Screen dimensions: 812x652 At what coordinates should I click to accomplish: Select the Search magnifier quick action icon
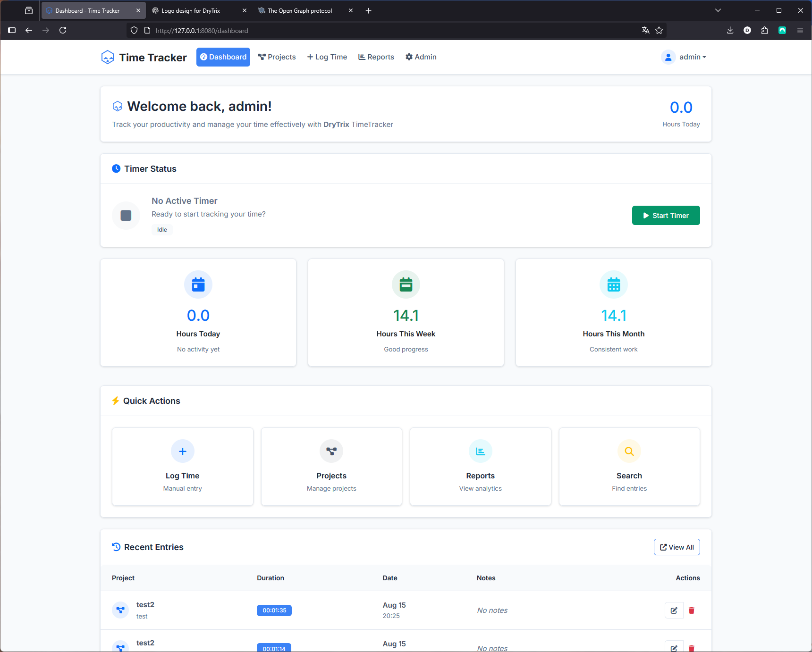tap(629, 451)
